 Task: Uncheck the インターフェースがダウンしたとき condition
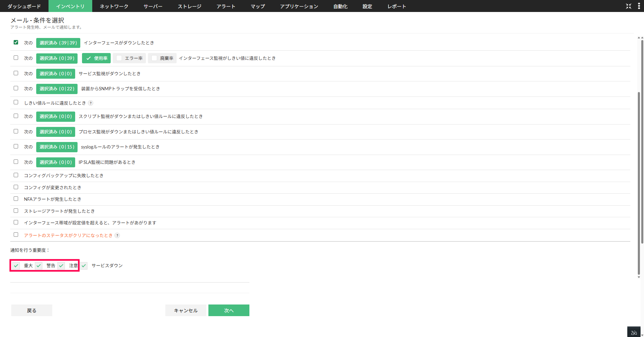click(x=16, y=42)
